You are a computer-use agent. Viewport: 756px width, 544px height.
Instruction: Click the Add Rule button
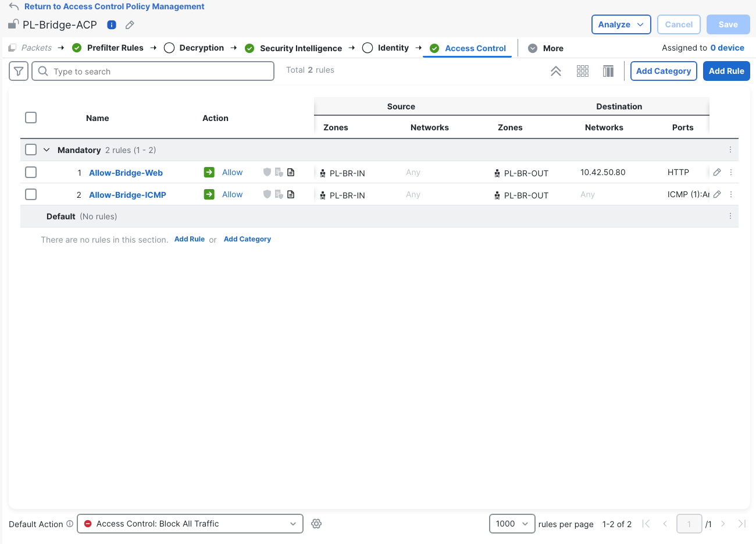coord(726,71)
